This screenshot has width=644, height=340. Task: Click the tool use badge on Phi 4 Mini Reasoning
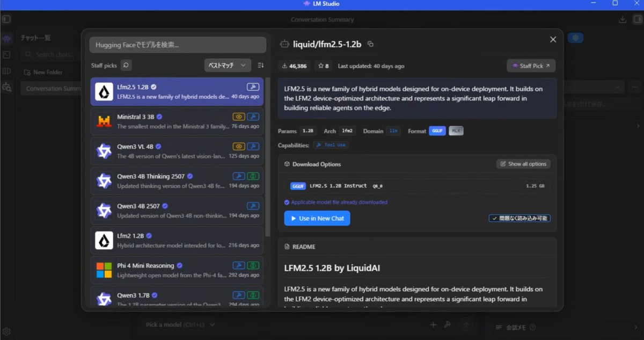239,265
